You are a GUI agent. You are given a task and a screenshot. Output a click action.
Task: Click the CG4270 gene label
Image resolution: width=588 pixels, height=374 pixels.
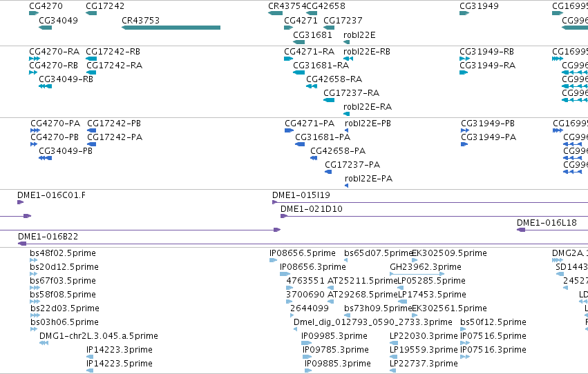pyautogui.click(x=46, y=6)
